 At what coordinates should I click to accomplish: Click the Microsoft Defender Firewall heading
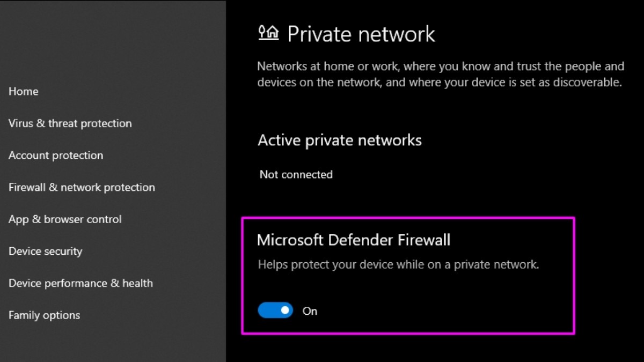coord(354,240)
